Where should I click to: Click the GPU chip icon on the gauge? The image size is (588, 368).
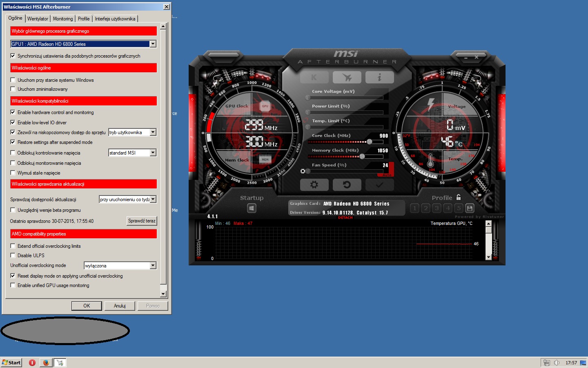(265, 106)
